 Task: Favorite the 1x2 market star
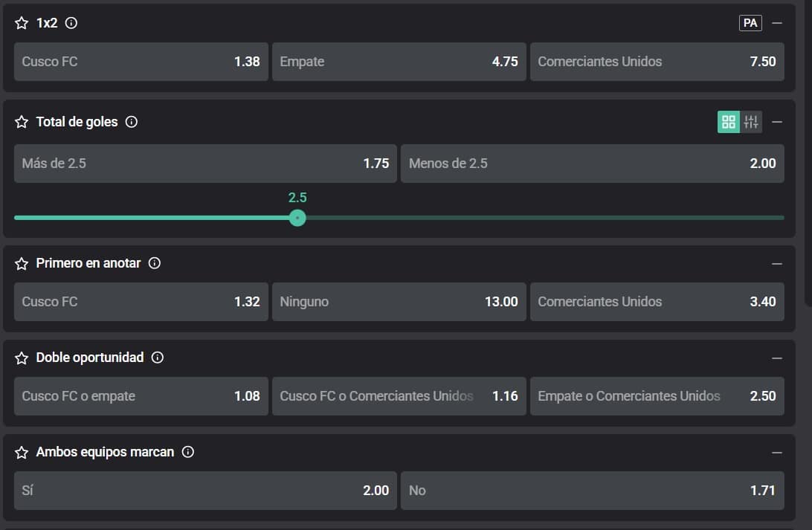(x=22, y=23)
